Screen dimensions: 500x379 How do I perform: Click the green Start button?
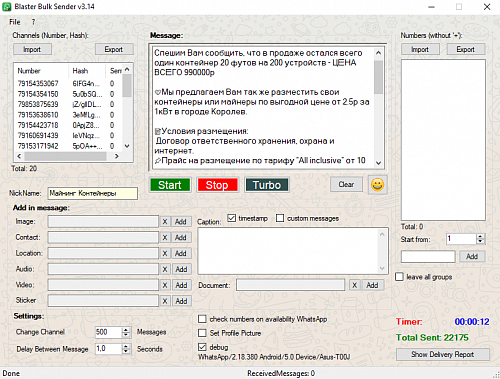click(170, 185)
